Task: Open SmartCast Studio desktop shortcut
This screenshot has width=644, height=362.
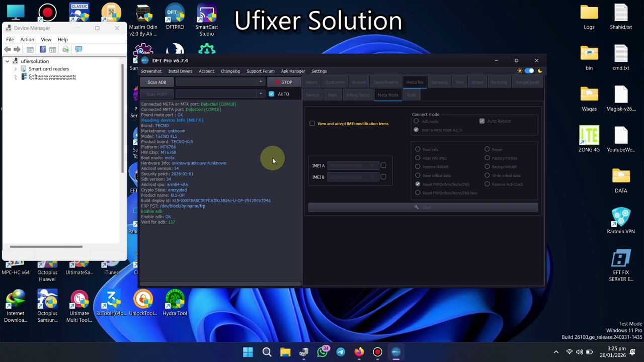Action: coord(207,20)
